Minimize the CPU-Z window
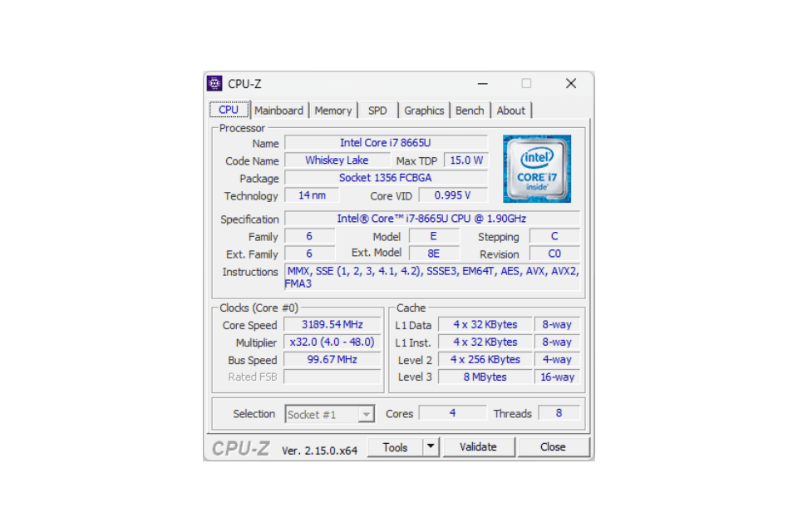Image resolution: width=798 pixels, height=532 pixels. click(482, 83)
